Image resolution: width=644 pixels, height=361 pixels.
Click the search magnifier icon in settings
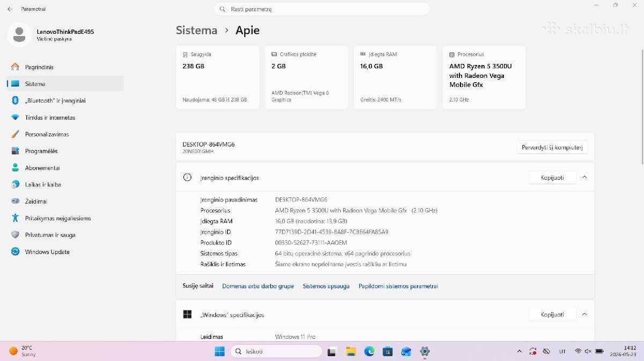tap(222, 9)
